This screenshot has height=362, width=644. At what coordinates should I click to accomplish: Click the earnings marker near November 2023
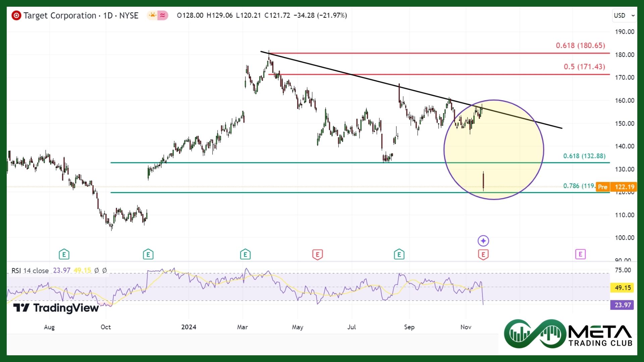point(148,254)
